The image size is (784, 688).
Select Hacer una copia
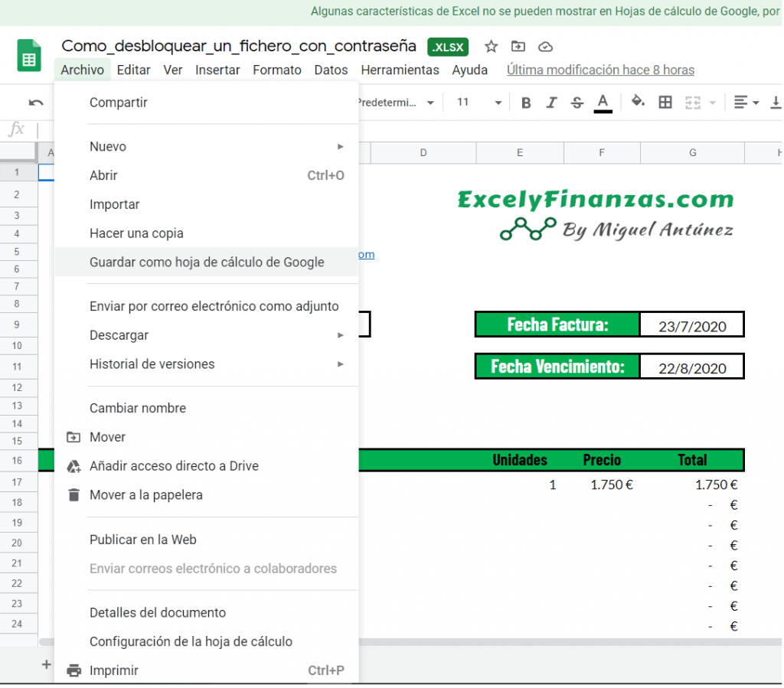pos(207,233)
